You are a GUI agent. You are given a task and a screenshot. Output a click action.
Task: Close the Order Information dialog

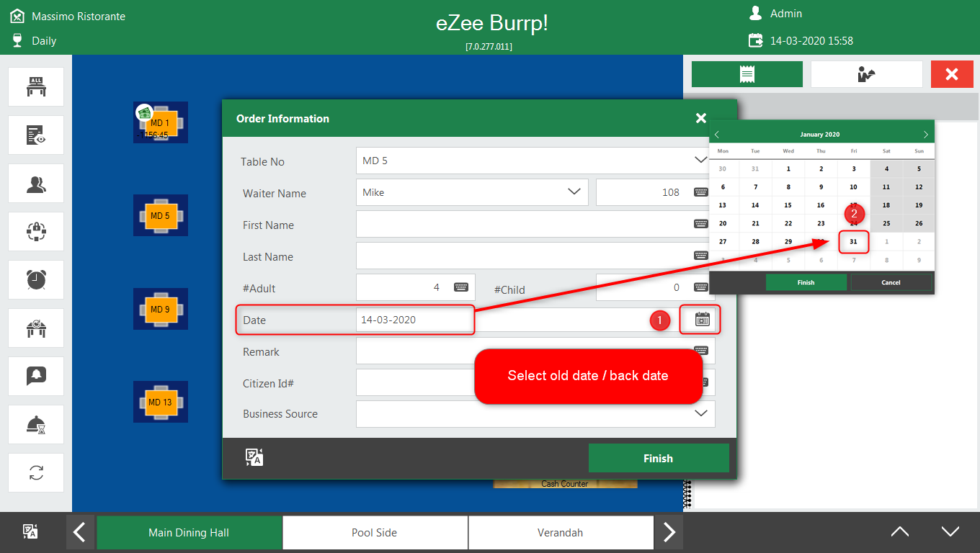tap(701, 118)
